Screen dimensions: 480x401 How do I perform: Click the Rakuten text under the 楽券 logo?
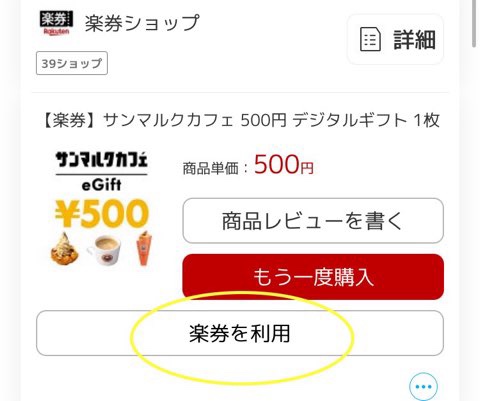point(56,32)
